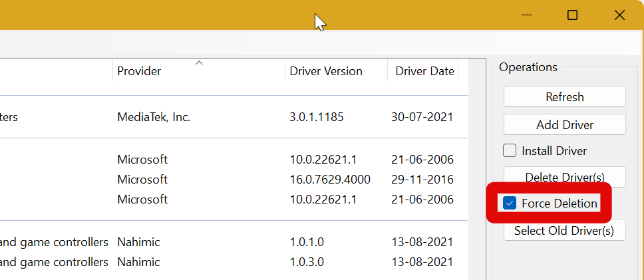Close the window with the X icon
Image resolution: width=644 pixels, height=280 pixels.
pos(620,15)
